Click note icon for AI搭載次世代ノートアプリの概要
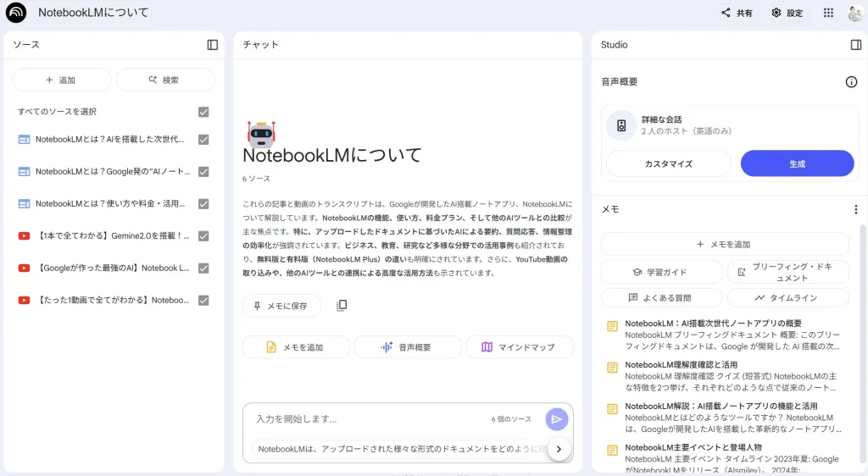This screenshot has height=476, width=868. click(x=612, y=326)
